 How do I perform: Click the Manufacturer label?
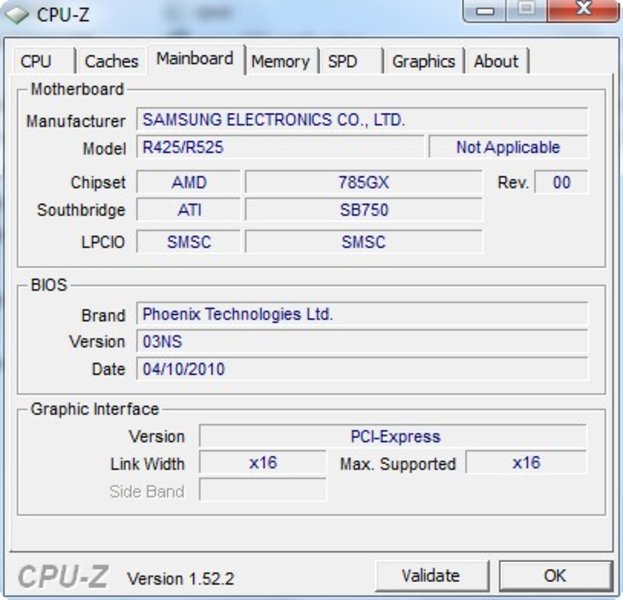coord(75,121)
